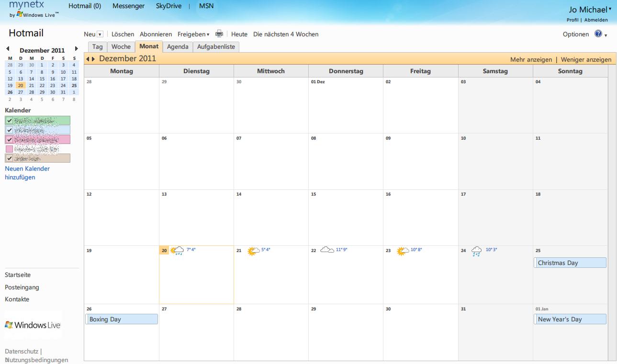Screen dimensions: 617x364
Task: Go to previous month in mini calendar
Action: click(8, 49)
